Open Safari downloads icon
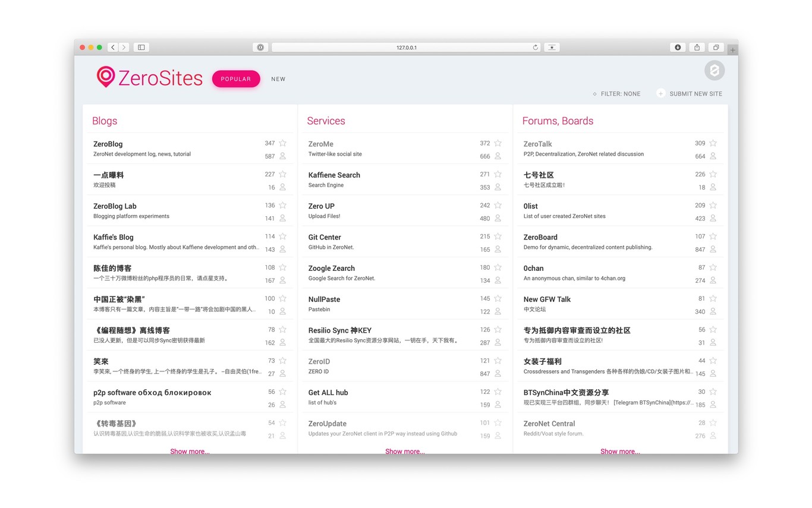The width and height of the screenshot is (812, 508). (x=678, y=48)
